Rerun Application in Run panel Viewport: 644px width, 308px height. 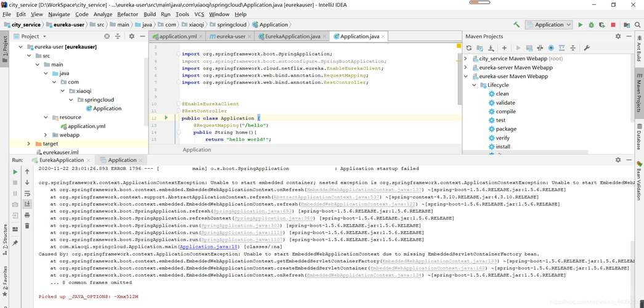15,171
